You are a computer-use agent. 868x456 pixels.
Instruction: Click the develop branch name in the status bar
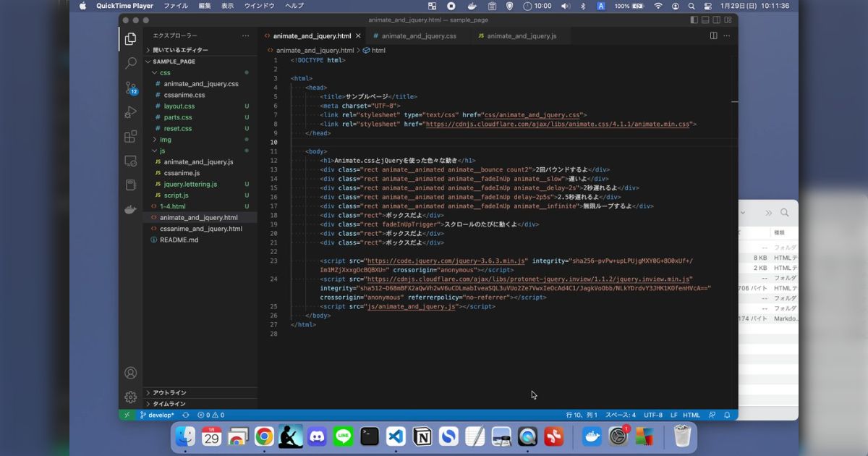click(158, 415)
